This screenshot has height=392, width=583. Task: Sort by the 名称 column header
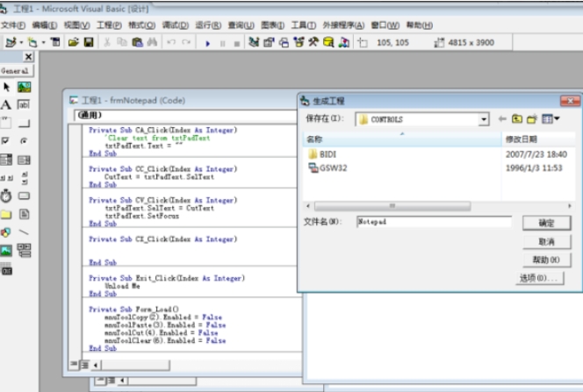click(x=402, y=139)
